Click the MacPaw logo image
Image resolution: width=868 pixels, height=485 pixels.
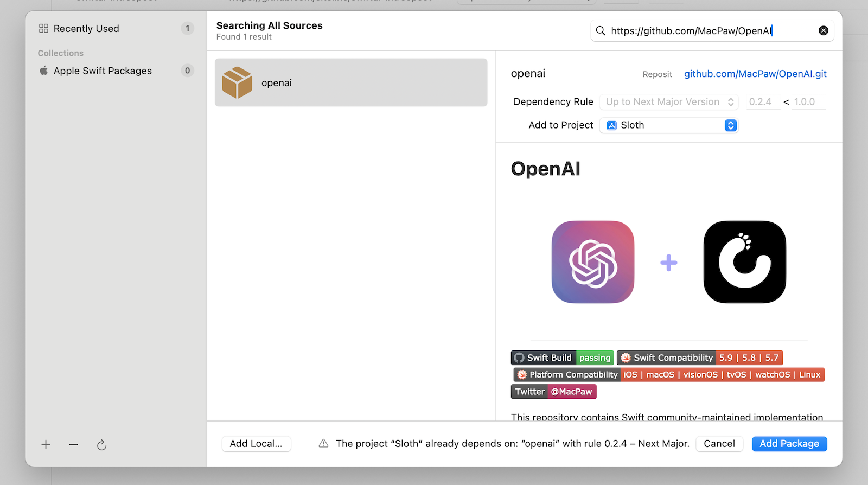(745, 262)
